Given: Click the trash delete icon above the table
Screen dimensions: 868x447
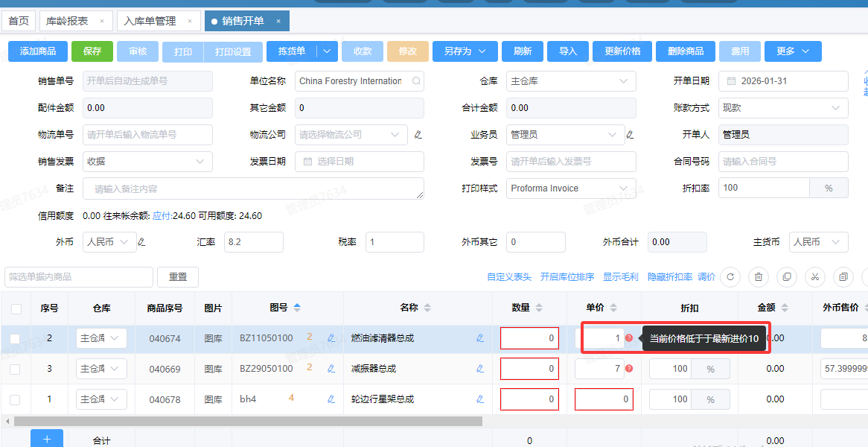Looking at the screenshot, I should coord(758,277).
